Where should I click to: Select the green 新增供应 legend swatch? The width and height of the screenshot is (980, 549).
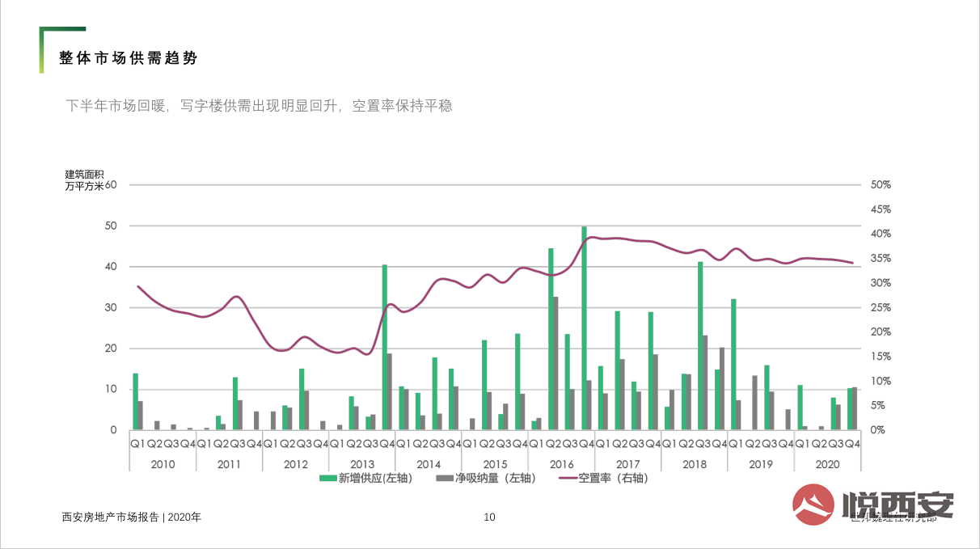coord(327,478)
